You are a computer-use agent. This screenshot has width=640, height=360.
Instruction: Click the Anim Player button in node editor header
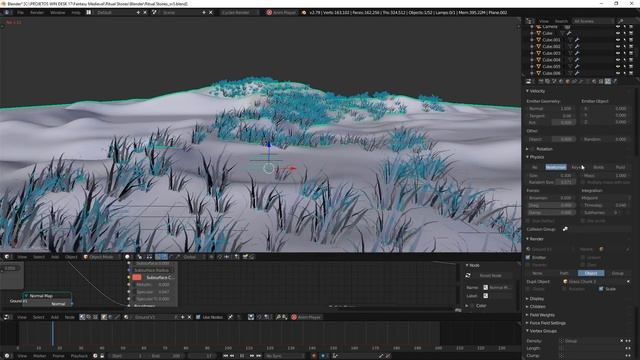coord(306,317)
